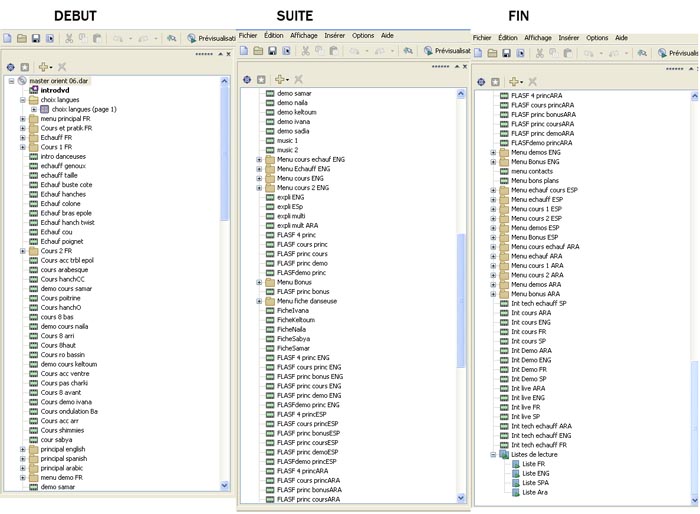The height and width of the screenshot is (514, 700).
Task: Open the Insérer menu in the SUITE window
Action: 335,35
